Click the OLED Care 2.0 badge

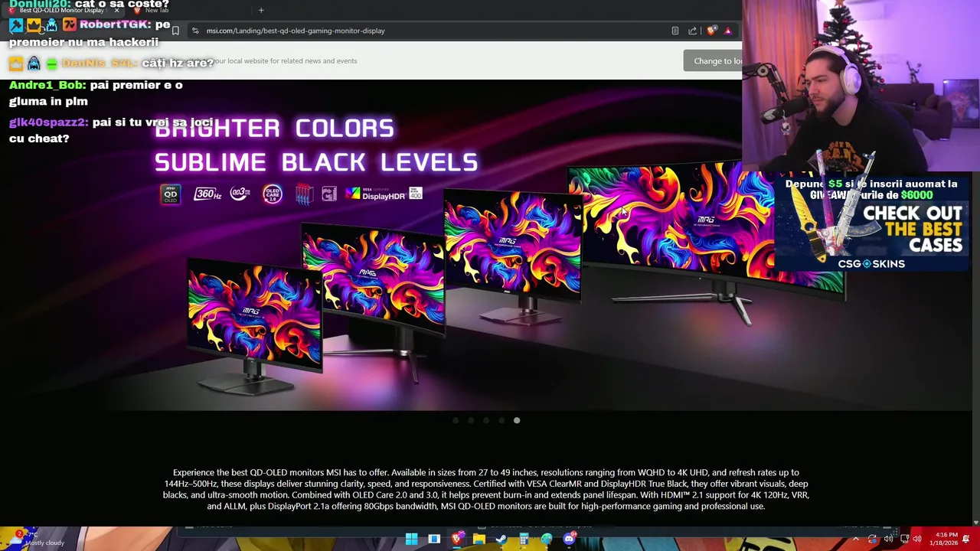tap(273, 194)
